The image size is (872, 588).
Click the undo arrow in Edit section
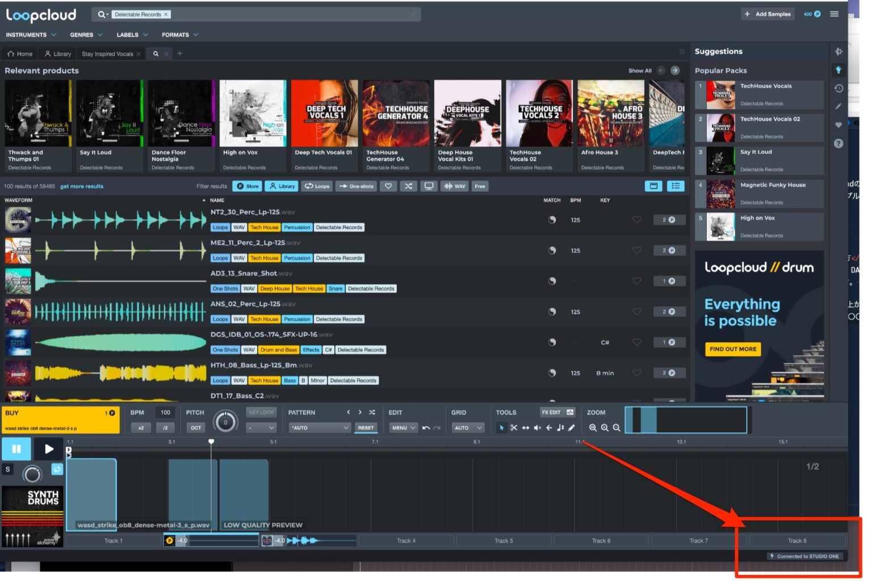point(426,428)
